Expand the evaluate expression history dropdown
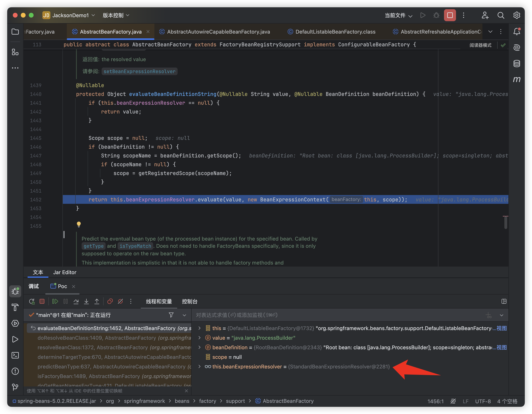 502,315
